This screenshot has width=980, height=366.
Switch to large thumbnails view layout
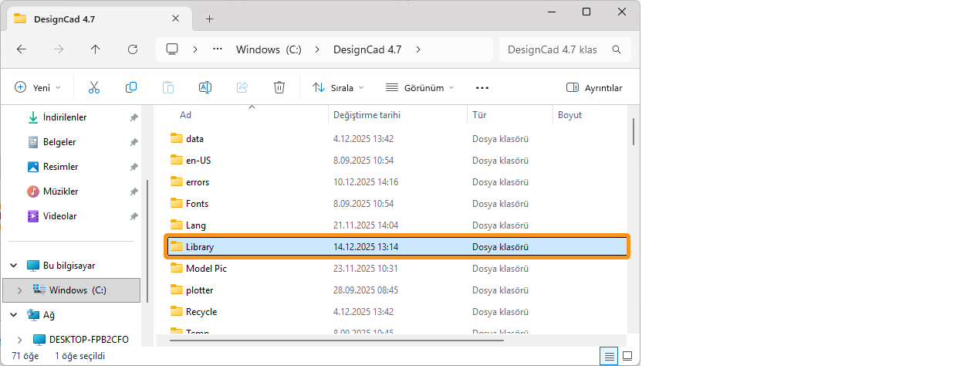[x=627, y=356]
